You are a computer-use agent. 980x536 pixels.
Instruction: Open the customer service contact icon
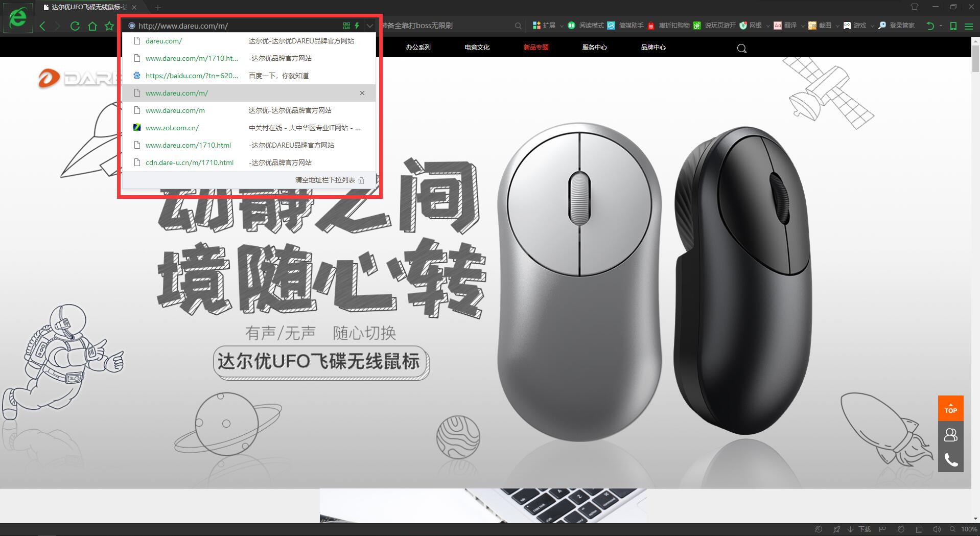click(950, 434)
